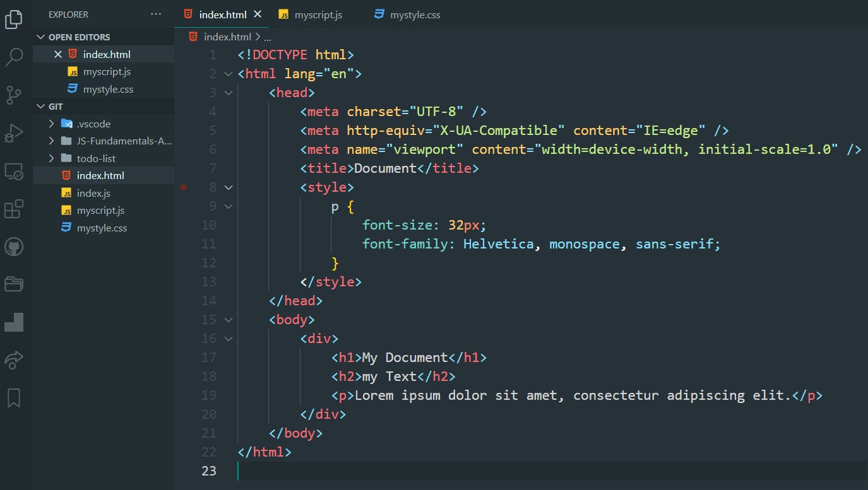
Task: Click JS icon beside index.js in tree
Action: coord(66,193)
